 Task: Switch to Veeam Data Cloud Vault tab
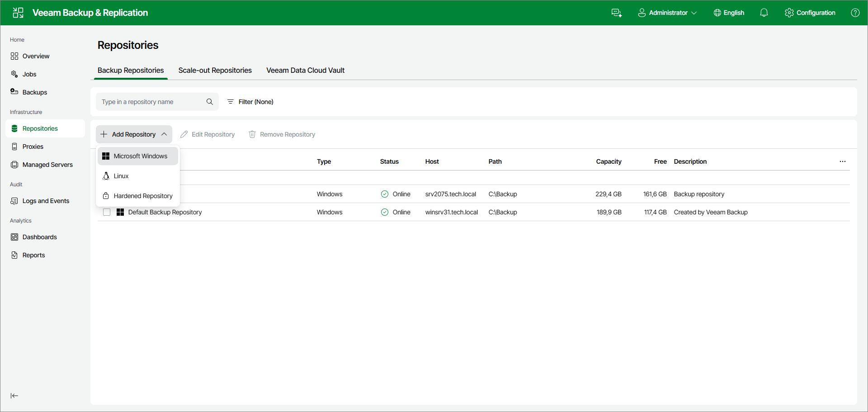305,70
